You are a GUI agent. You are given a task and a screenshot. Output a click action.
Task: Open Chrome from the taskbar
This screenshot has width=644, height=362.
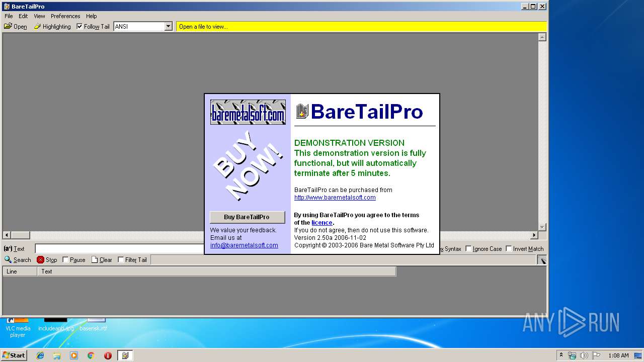[x=91, y=355]
